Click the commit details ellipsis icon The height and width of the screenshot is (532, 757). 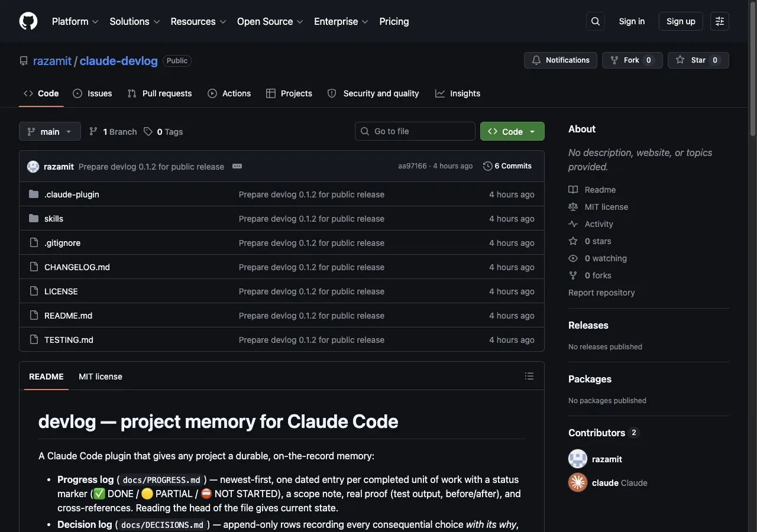pos(237,166)
